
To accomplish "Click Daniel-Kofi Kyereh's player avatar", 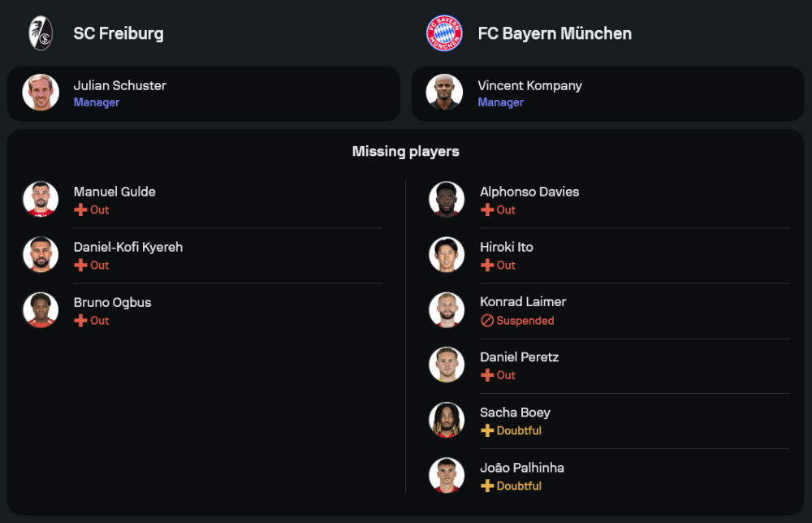I will [x=41, y=255].
